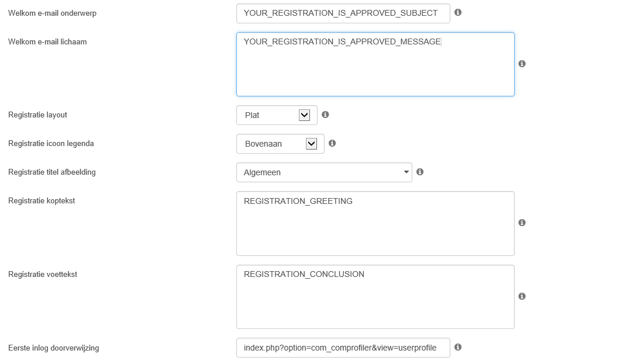This screenshot has width=627, height=364.
Task: Click the Registratie koptekst textarea
Action: click(x=375, y=223)
